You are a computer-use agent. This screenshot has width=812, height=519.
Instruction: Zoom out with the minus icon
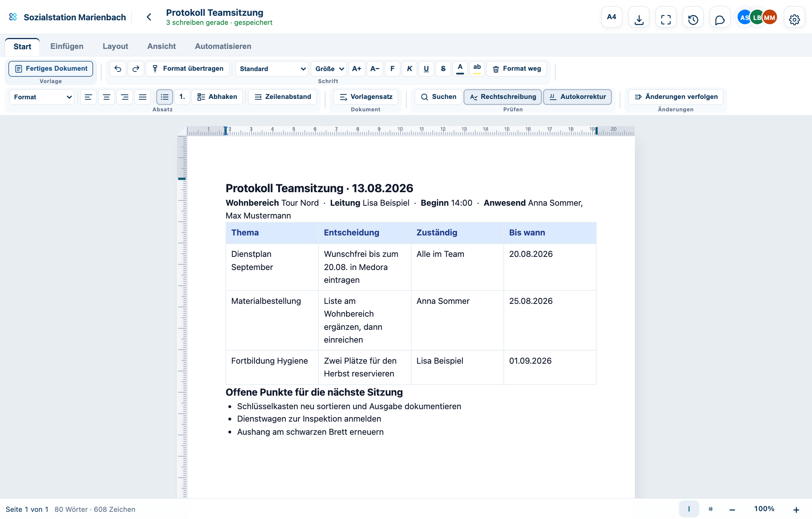click(x=732, y=509)
